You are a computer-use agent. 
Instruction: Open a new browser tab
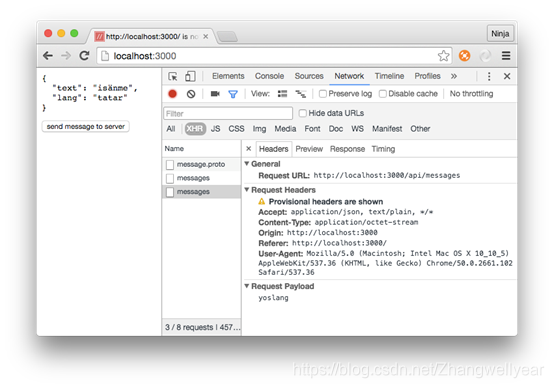point(227,36)
